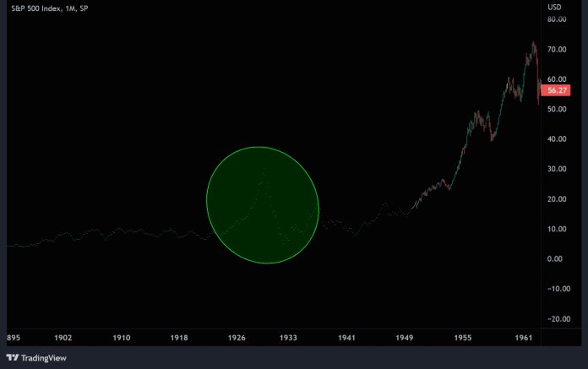
Task: Click the 20.00 price axis label
Action: pos(557,199)
